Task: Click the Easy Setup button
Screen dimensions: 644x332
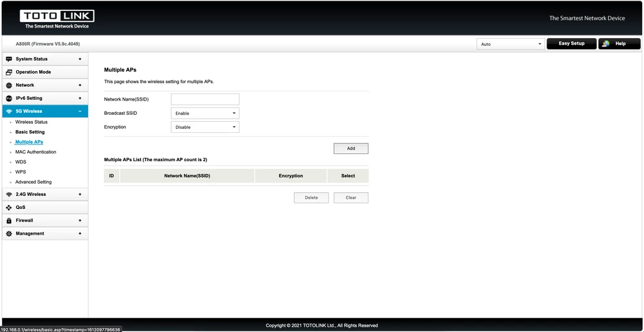Action: [571, 44]
